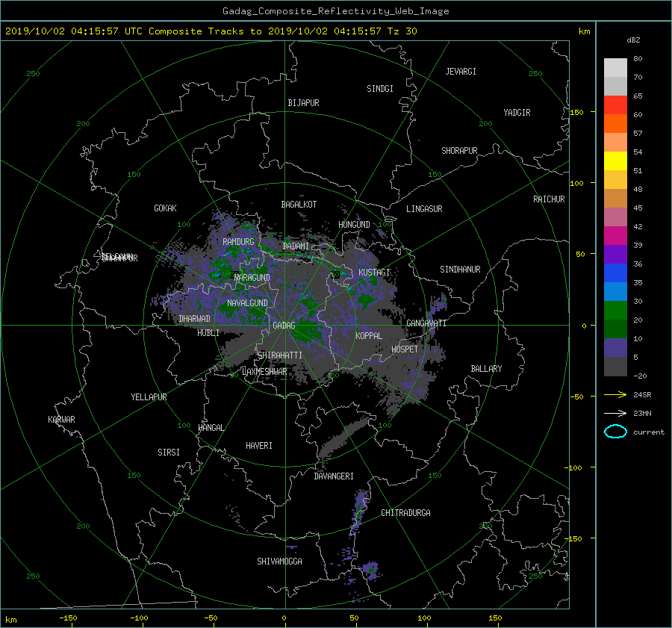Click the light gray 70-80 dBZ legend swatch
Image resolution: width=672 pixels, height=628 pixels.
pyautogui.click(x=615, y=68)
